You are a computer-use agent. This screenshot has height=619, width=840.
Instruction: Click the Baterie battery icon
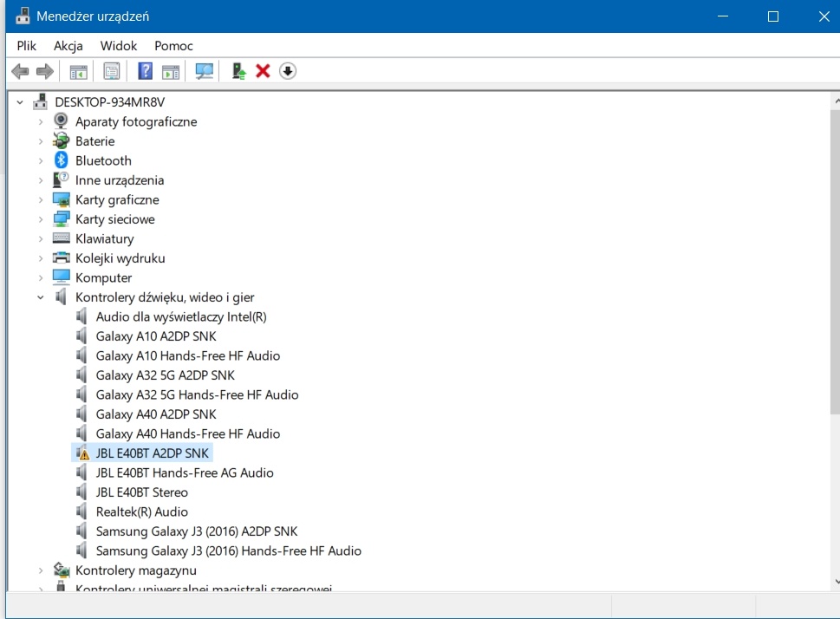pyautogui.click(x=61, y=141)
